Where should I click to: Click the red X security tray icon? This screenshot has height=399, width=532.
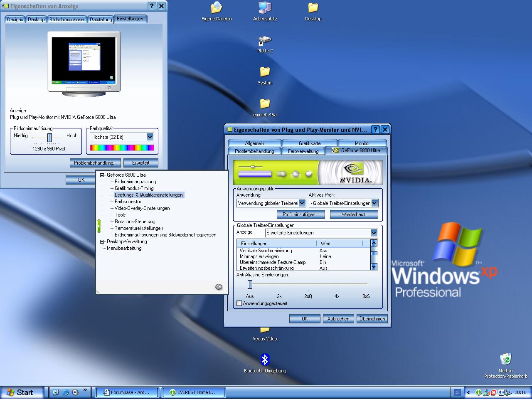tap(493, 392)
